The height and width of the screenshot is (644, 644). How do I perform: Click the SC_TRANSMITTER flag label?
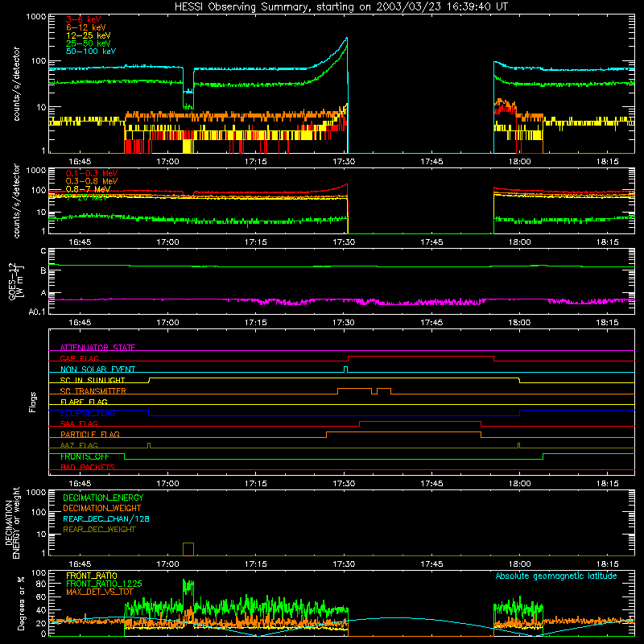pos(93,391)
